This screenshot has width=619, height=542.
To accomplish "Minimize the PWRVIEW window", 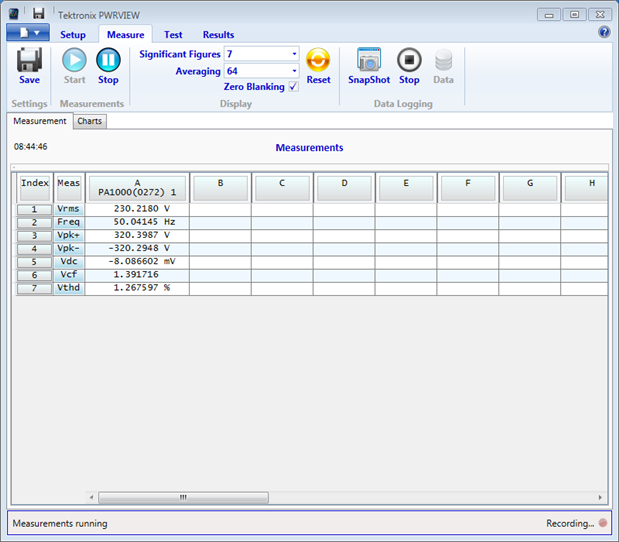I will coord(549,15).
